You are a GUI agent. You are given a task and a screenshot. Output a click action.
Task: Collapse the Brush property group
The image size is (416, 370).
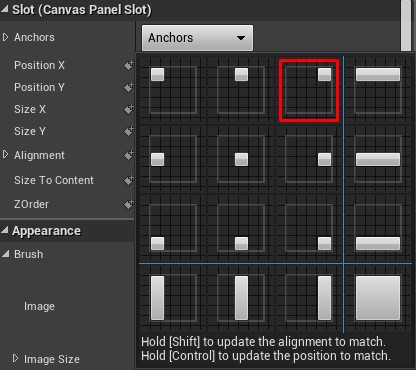pos(6,254)
